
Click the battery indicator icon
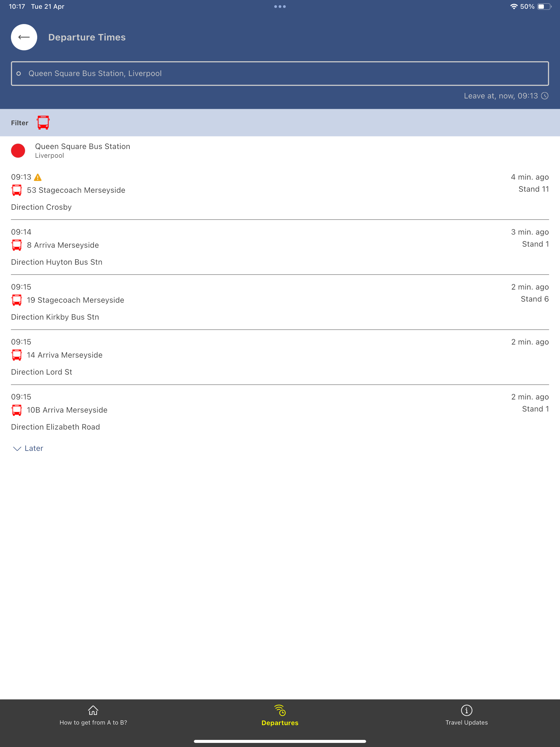(544, 6)
